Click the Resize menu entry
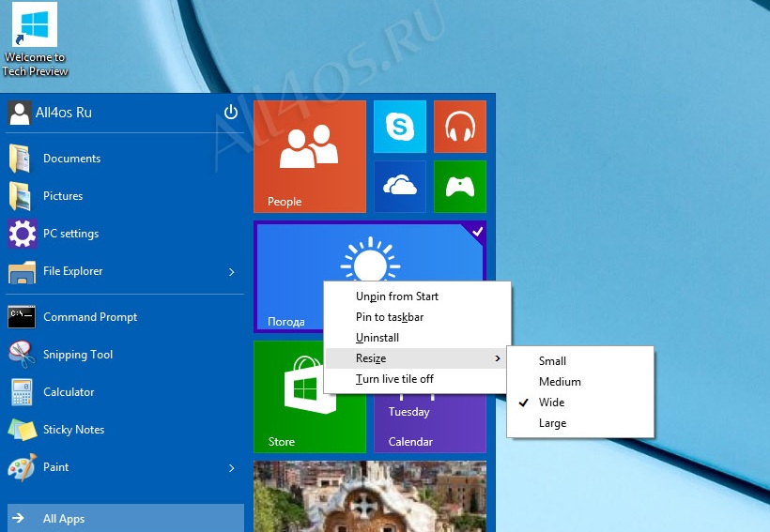 tap(416, 358)
